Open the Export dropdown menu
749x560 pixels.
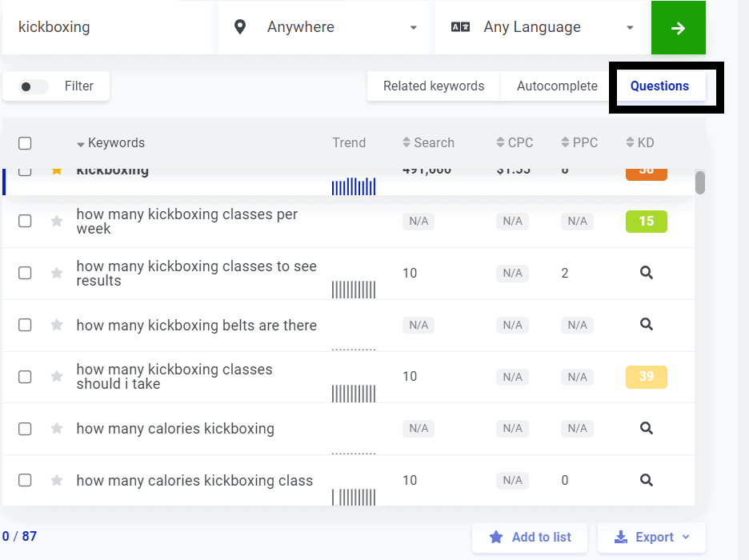[x=651, y=538]
